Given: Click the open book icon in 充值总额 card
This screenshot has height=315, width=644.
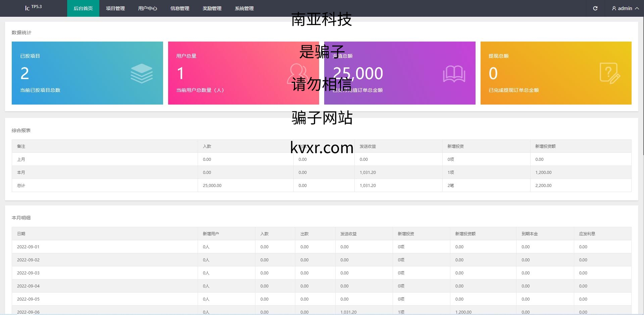Looking at the screenshot, I should pyautogui.click(x=454, y=74).
